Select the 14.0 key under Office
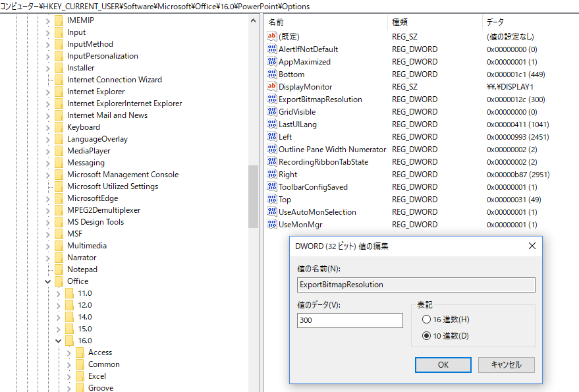This screenshot has height=392, width=579. (84, 317)
